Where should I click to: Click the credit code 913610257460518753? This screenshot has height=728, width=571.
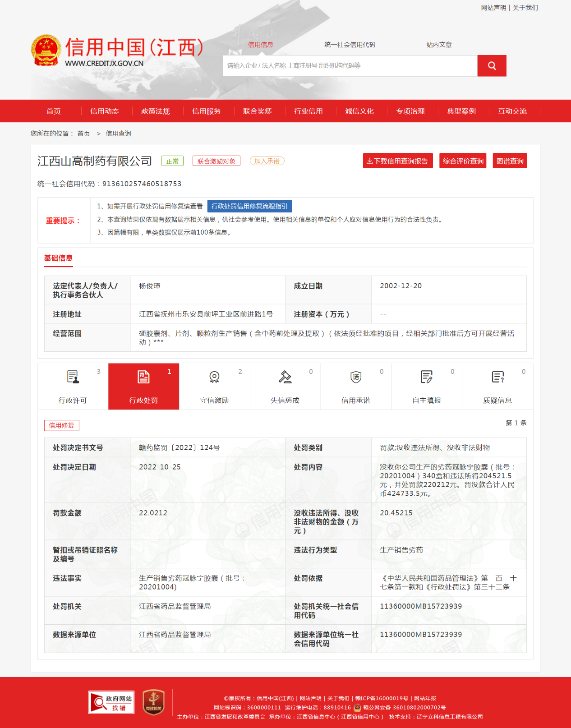tap(142, 184)
